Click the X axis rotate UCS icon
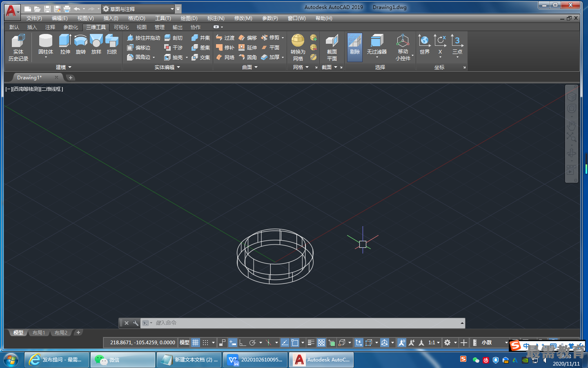 [440, 44]
